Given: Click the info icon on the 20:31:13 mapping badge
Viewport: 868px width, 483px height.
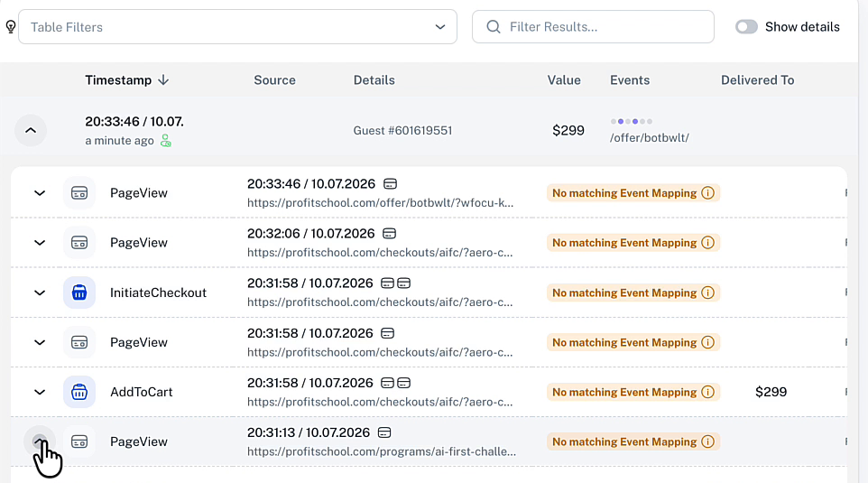Looking at the screenshot, I should pyautogui.click(x=707, y=441).
